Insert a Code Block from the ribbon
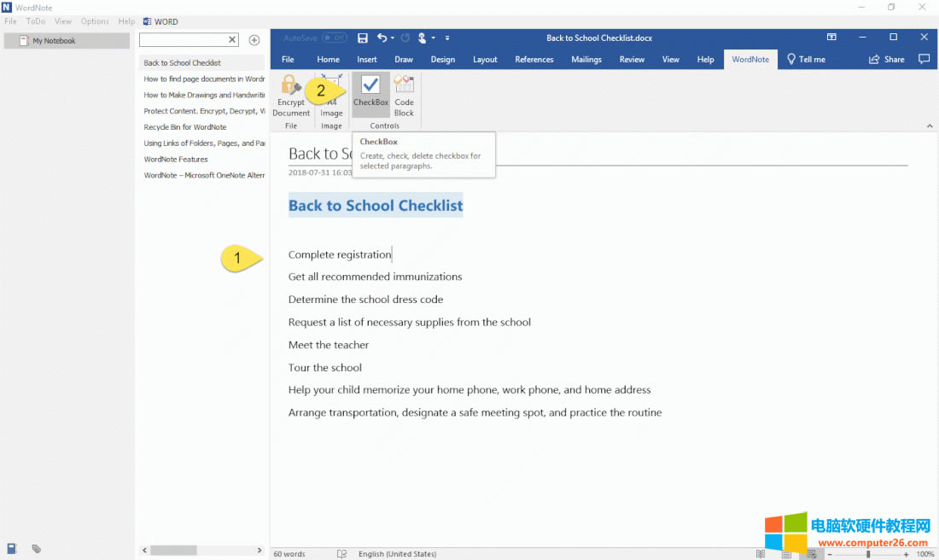939x560 pixels. click(404, 92)
